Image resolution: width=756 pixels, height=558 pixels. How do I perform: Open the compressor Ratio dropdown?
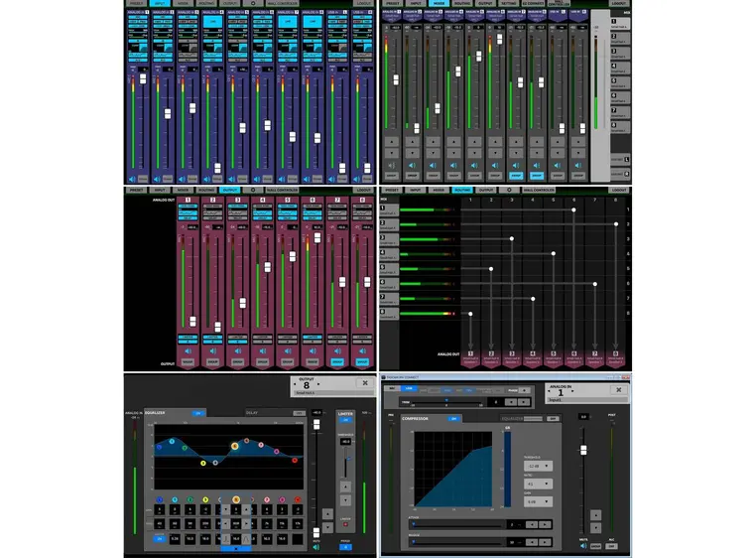pos(538,484)
